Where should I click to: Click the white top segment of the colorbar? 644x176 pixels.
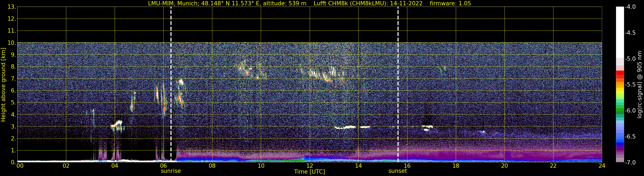click(x=620, y=32)
